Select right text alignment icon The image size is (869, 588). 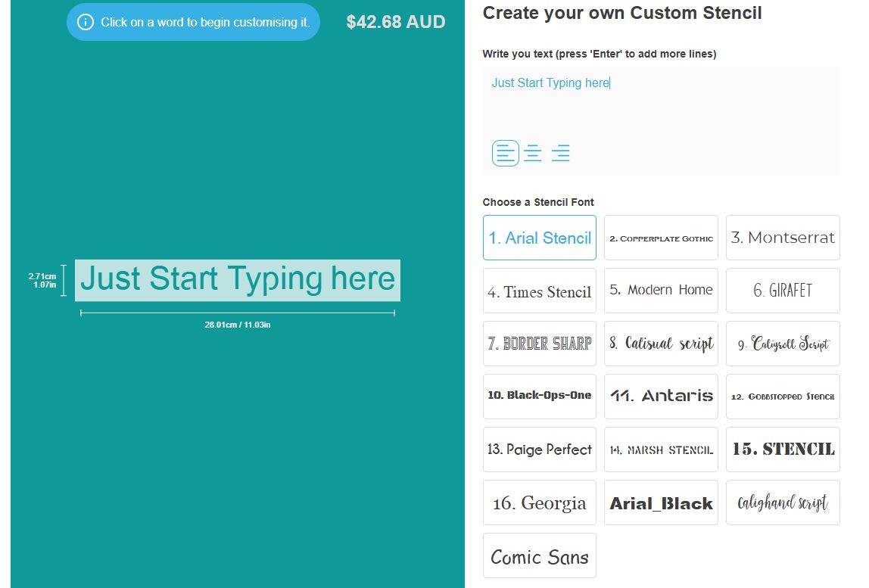click(x=560, y=154)
